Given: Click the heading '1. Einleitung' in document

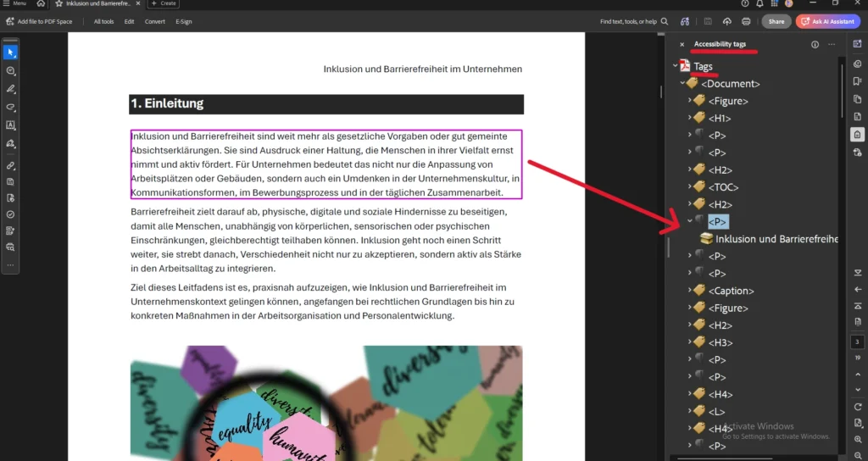Looking at the screenshot, I should pyautogui.click(x=167, y=103).
